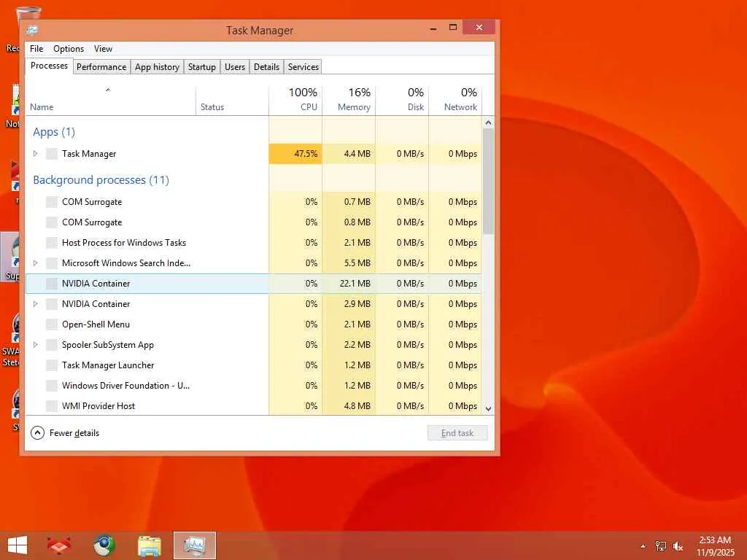Click Windows Driver Foundation process icon

tap(52, 386)
